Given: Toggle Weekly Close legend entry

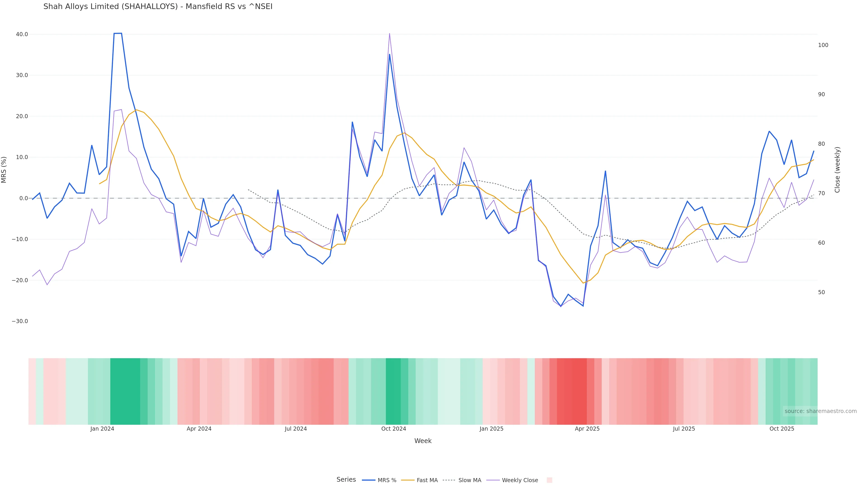Looking at the screenshot, I should click(520, 480).
